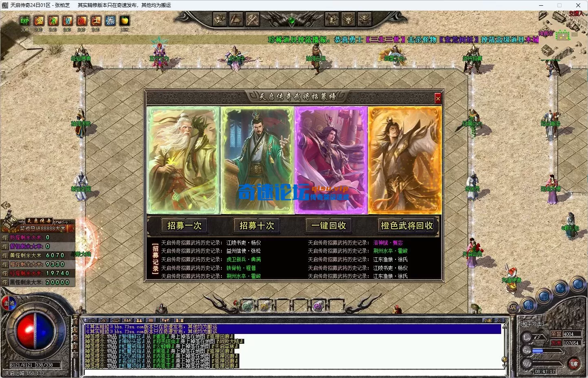
Task: Toggle the sound speaker round button
Action: click(x=577, y=283)
